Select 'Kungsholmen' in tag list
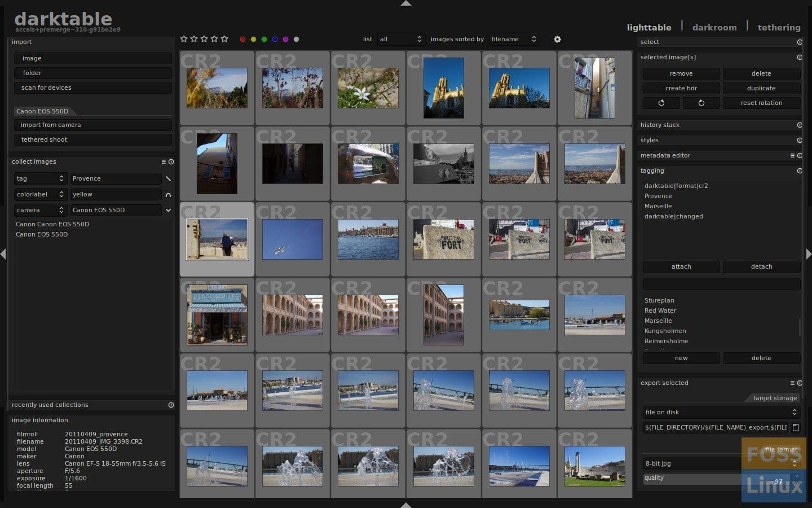The width and height of the screenshot is (812, 508). [665, 331]
